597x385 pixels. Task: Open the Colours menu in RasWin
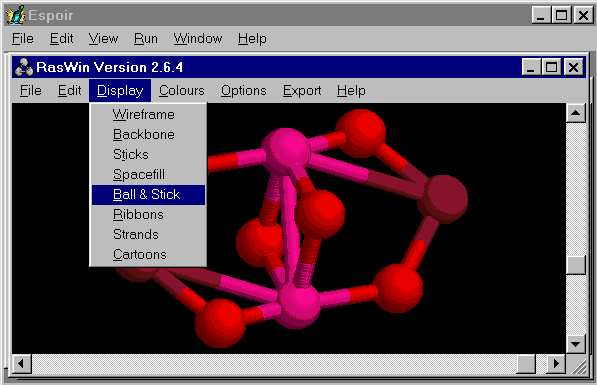pos(182,91)
